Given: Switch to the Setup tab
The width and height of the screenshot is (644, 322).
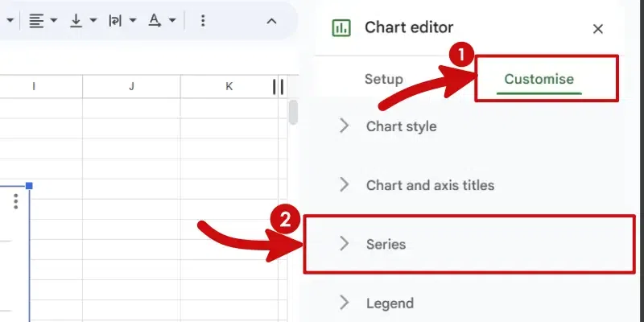Looking at the screenshot, I should coord(384,79).
